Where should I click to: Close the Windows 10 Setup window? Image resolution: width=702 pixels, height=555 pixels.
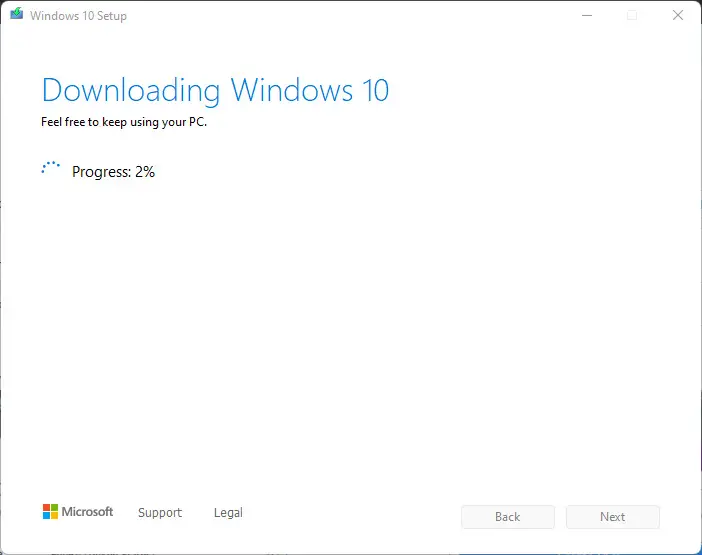click(678, 16)
